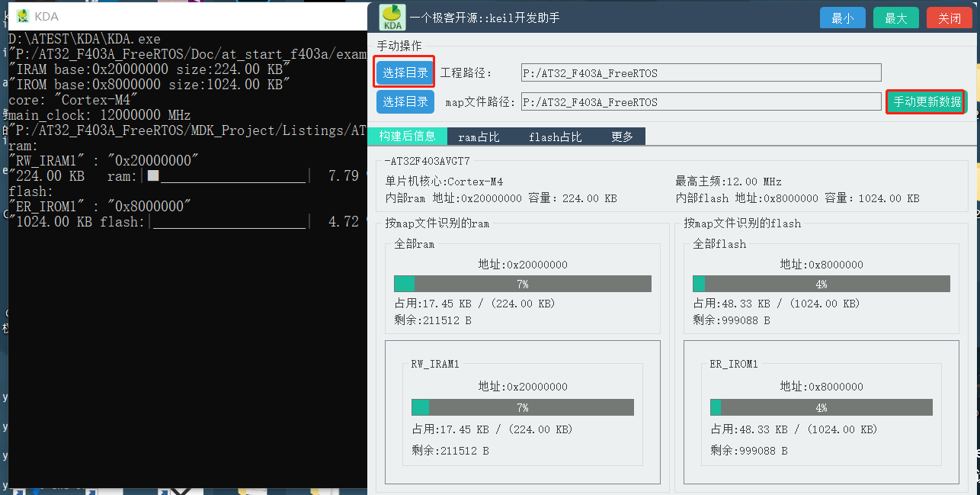Click the 内部ram 地址:0x20000000 line
This screenshot has height=495, width=980.
click(x=501, y=198)
